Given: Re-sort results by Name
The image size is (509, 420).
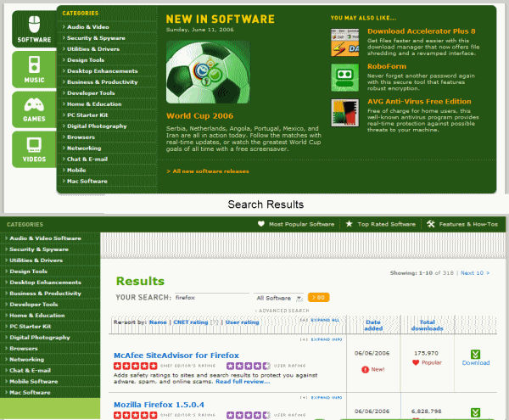Looking at the screenshot, I should tap(158, 322).
